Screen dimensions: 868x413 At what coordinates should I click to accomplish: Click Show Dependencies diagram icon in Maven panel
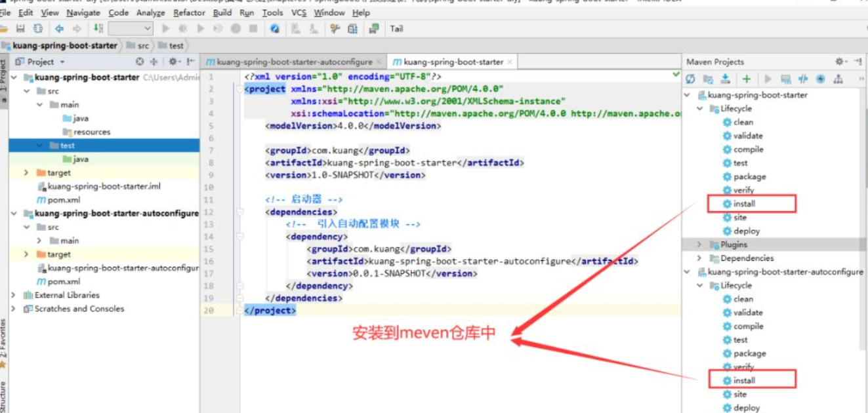(x=838, y=79)
